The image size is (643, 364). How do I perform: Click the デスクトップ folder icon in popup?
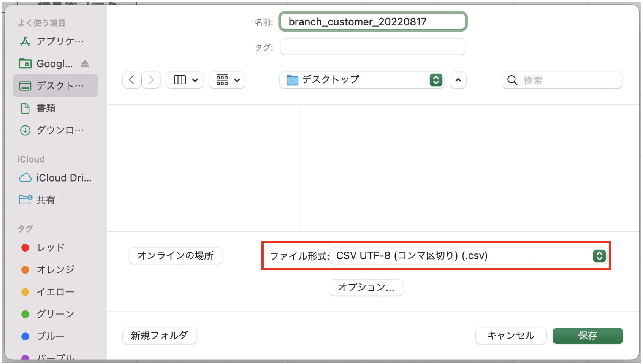(x=292, y=80)
